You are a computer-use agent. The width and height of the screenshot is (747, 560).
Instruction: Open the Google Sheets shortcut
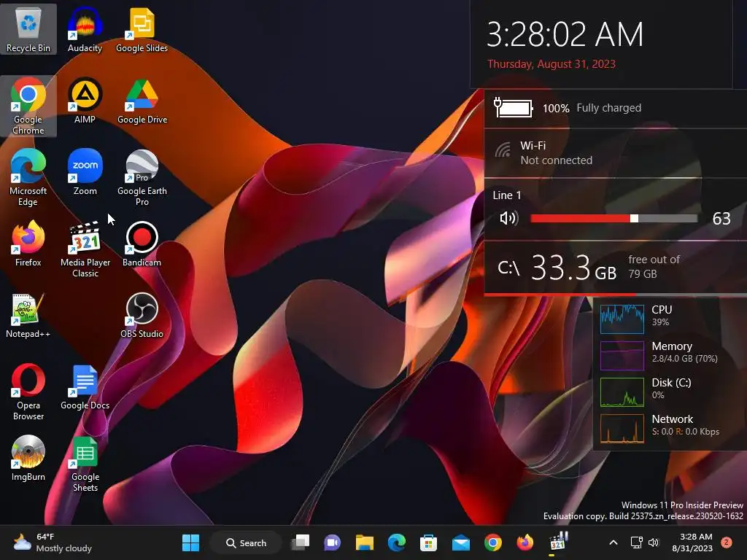[x=85, y=463]
